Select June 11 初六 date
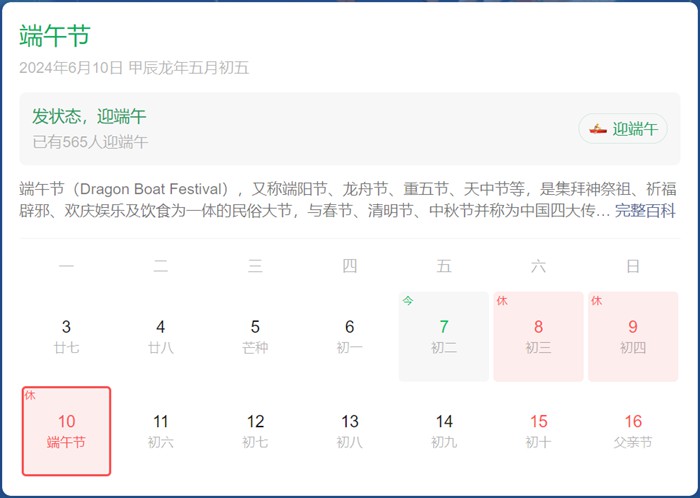The image size is (700, 498). point(161,431)
